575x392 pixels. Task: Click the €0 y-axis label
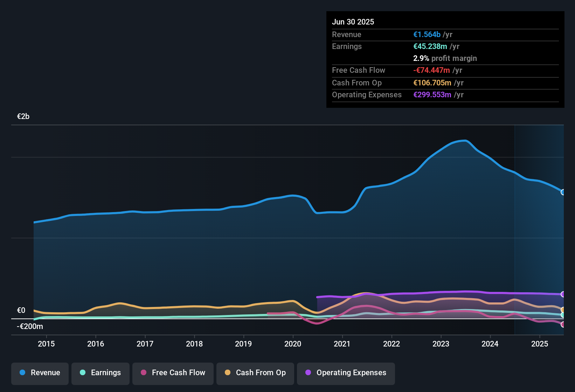click(21, 310)
